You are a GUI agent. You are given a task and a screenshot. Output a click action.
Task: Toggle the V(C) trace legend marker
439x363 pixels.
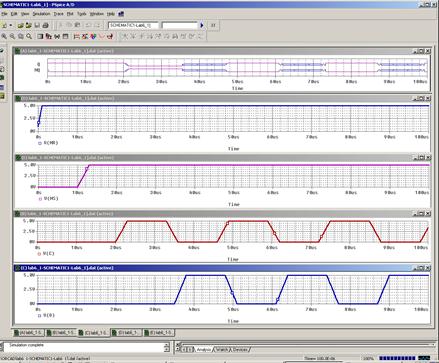click(x=39, y=254)
